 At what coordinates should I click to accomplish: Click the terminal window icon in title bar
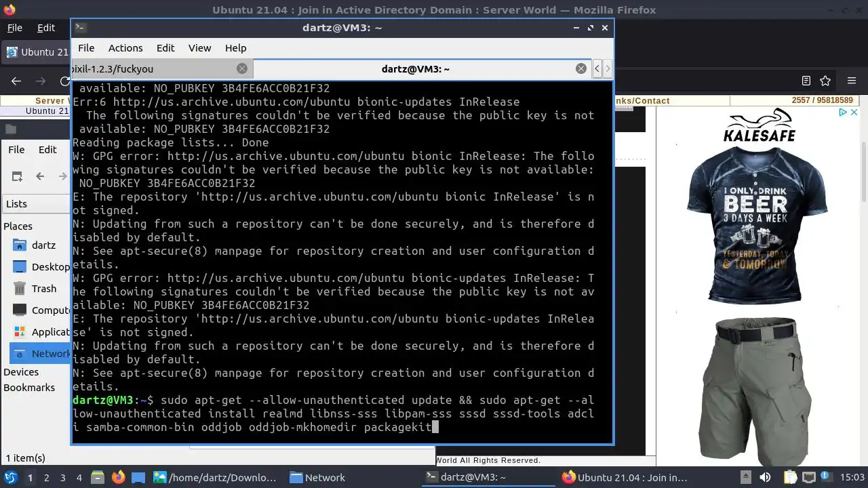pyautogui.click(x=81, y=28)
